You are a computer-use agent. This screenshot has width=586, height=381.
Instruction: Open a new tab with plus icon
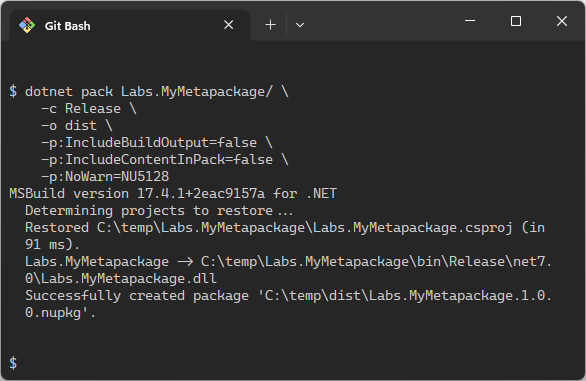click(x=270, y=25)
